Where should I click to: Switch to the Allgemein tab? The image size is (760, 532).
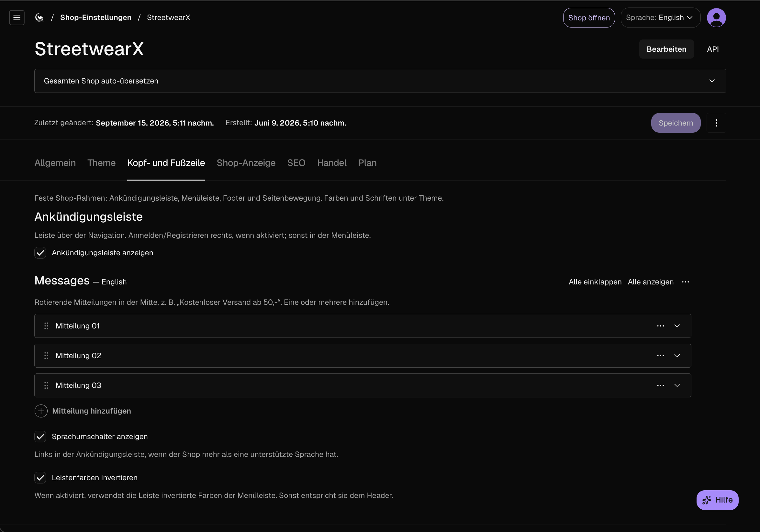(55, 163)
